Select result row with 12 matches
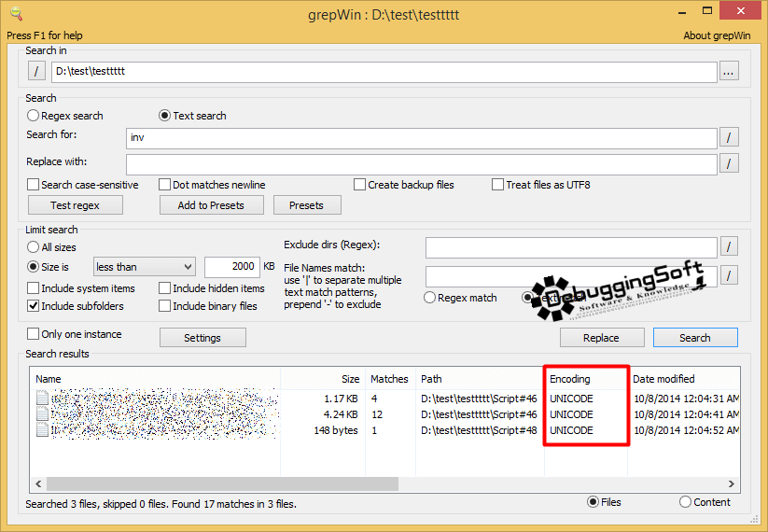The image size is (768, 532). pyautogui.click(x=384, y=414)
